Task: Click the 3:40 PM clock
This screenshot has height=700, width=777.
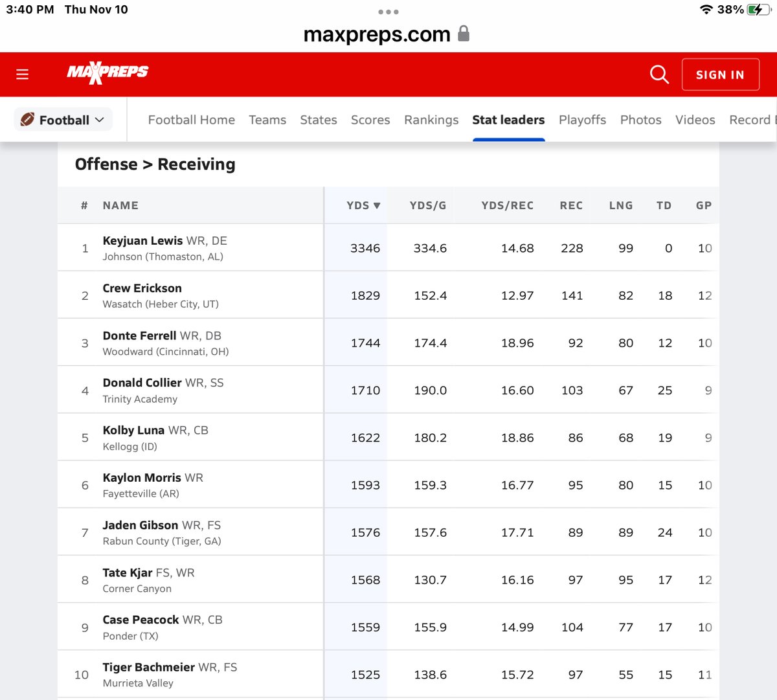Action: click(30, 10)
